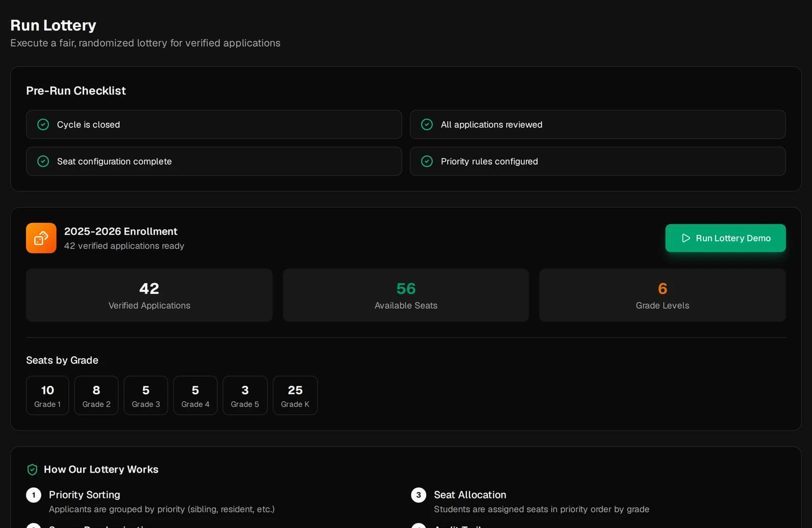812x528 pixels.
Task: Click step 3 circle beside Seat Allocation
Action: pos(418,495)
